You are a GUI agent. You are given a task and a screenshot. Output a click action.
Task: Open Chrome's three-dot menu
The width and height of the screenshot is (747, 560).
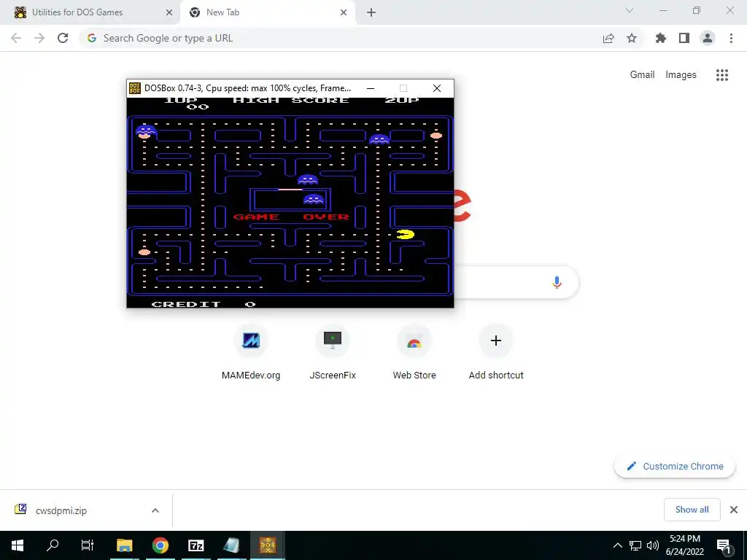tap(731, 38)
